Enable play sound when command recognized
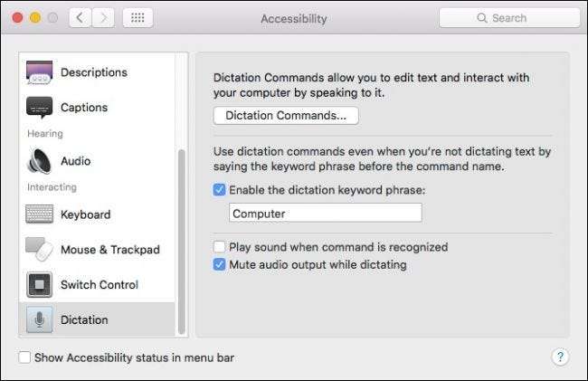The image size is (588, 381). pyautogui.click(x=219, y=247)
